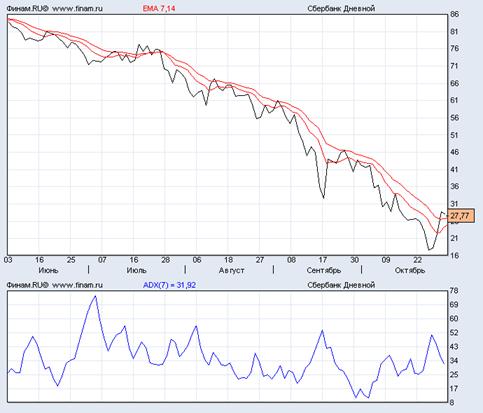Click date label 08 on the time axis
Viewport: 483px width, 413px height.
291,260
